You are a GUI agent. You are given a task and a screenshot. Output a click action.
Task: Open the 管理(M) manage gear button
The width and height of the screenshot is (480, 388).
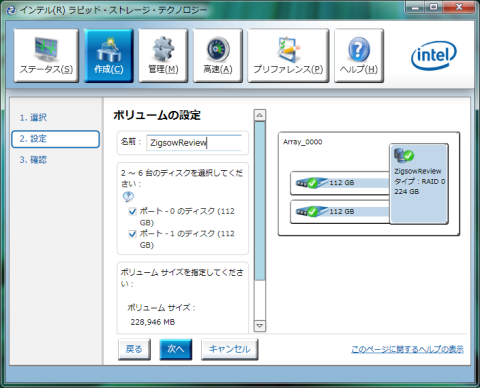163,55
